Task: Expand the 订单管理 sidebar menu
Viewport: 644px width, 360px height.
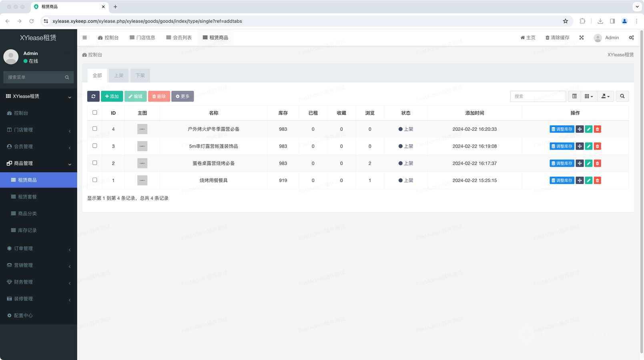Action: [x=38, y=248]
